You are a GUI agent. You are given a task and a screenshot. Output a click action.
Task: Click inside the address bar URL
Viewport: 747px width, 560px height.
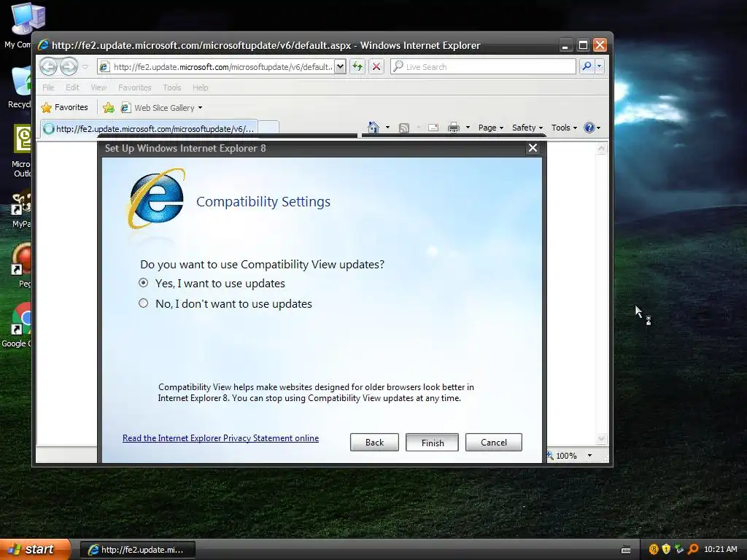(x=223, y=66)
